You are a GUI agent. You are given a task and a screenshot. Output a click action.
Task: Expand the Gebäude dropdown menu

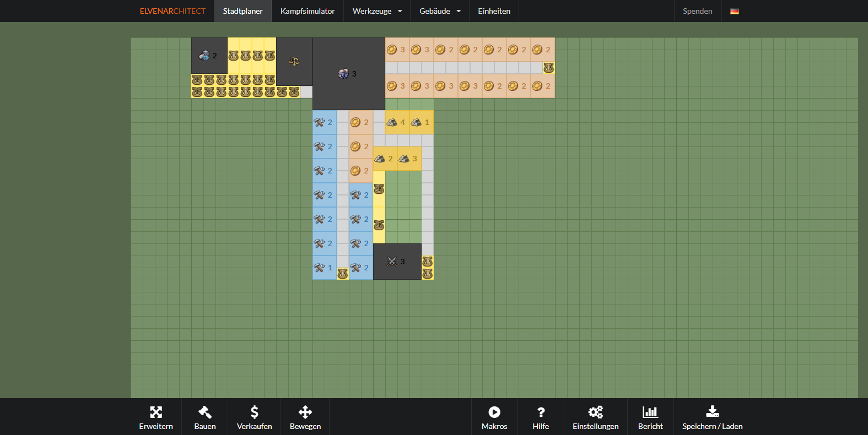tap(439, 11)
